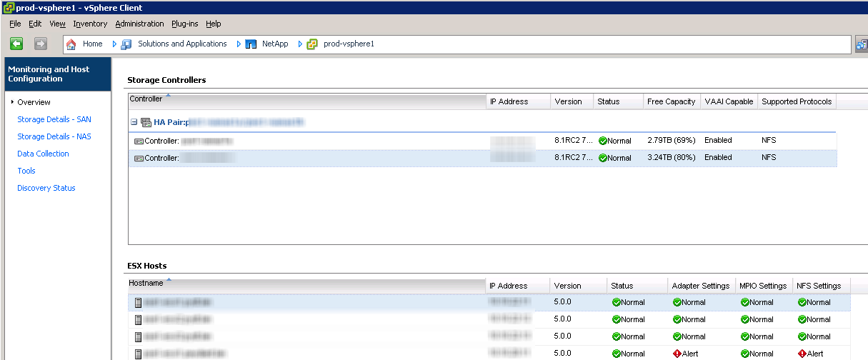Click Solutions and Applications breadcrumb label
The height and width of the screenshot is (360, 868).
[182, 44]
